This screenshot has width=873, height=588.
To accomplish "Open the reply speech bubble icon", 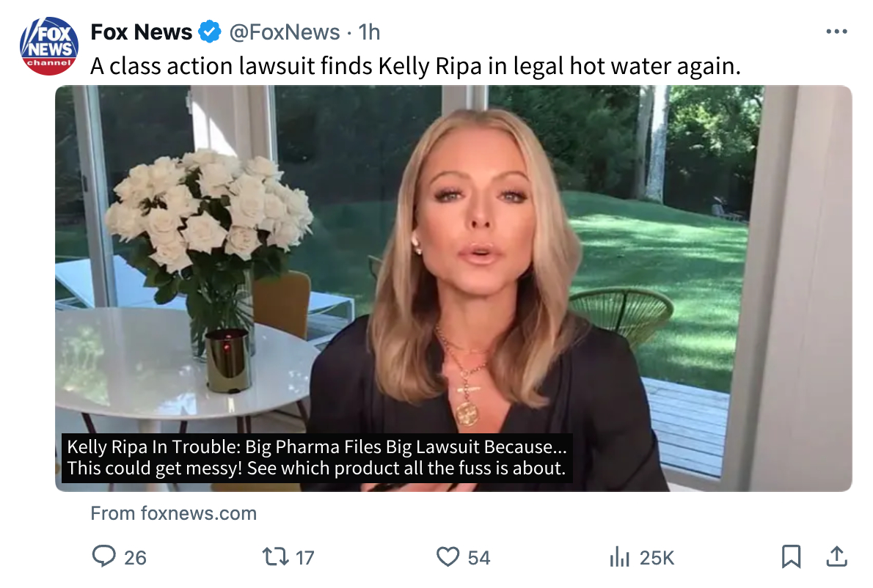I will pos(104,556).
